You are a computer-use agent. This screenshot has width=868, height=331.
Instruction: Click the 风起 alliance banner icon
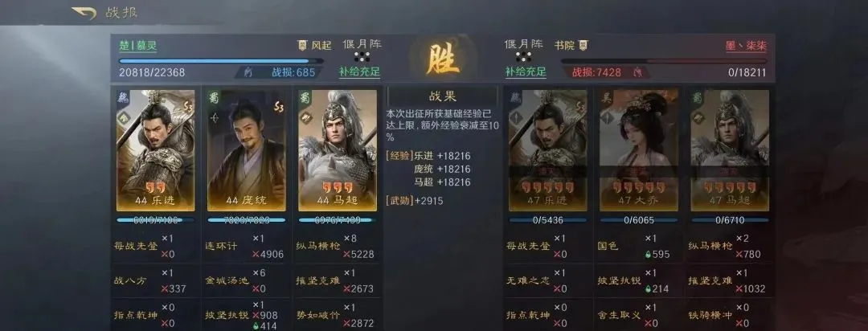[302, 45]
